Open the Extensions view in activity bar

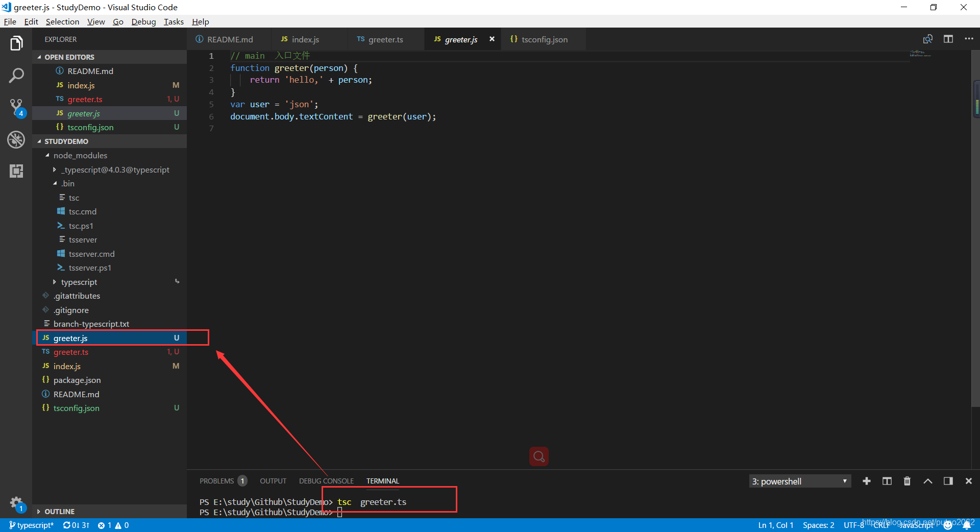pos(16,171)
